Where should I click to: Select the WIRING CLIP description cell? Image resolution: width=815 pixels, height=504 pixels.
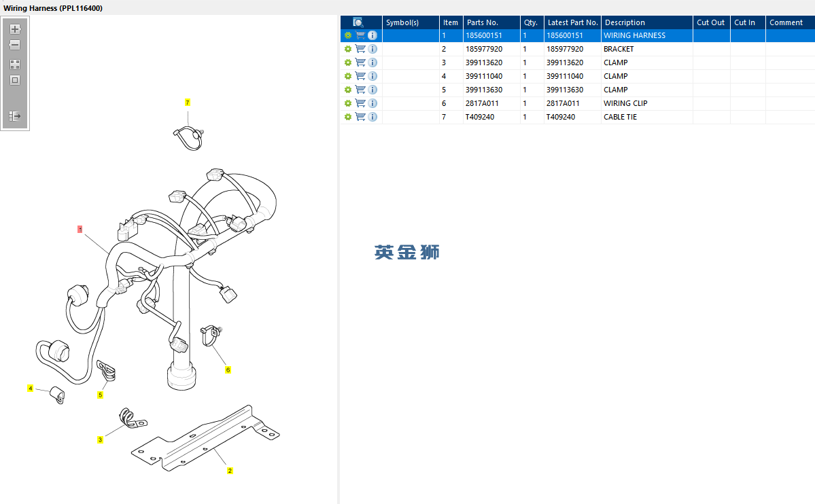pos(647,103)
